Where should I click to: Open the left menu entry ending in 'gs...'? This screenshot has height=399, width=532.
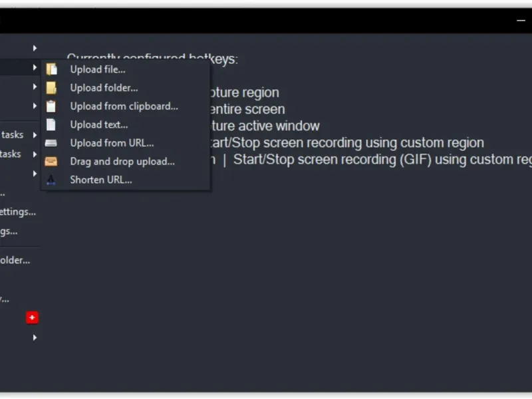pyautogui.click(x=9, y=231)
